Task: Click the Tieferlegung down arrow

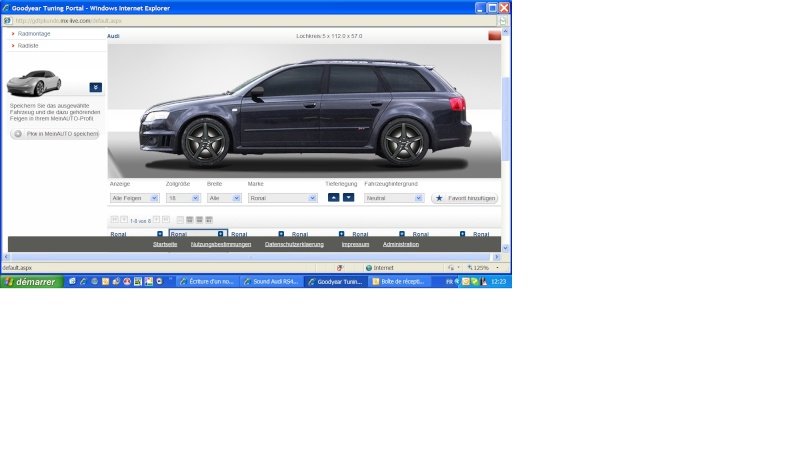Action: click(x=348, y=197)
